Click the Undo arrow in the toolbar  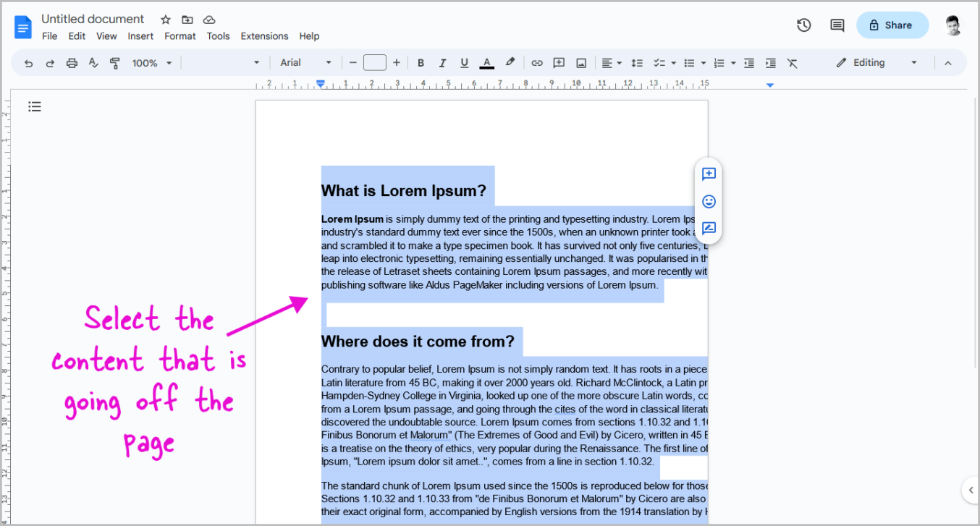28,63
